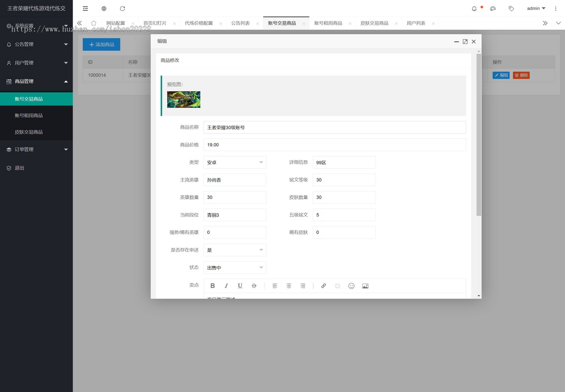Switch to 用户列表 tab
This screenshot has width=565, height=392.
416,23
